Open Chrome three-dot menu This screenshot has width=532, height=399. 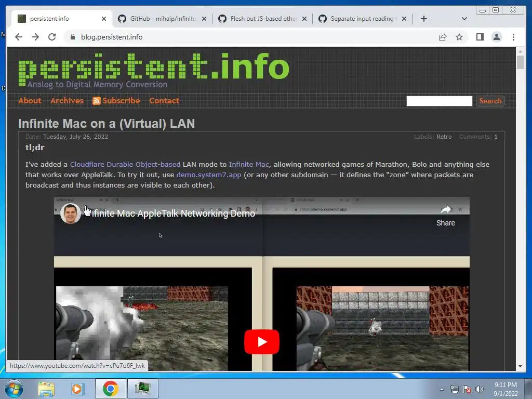513,37
